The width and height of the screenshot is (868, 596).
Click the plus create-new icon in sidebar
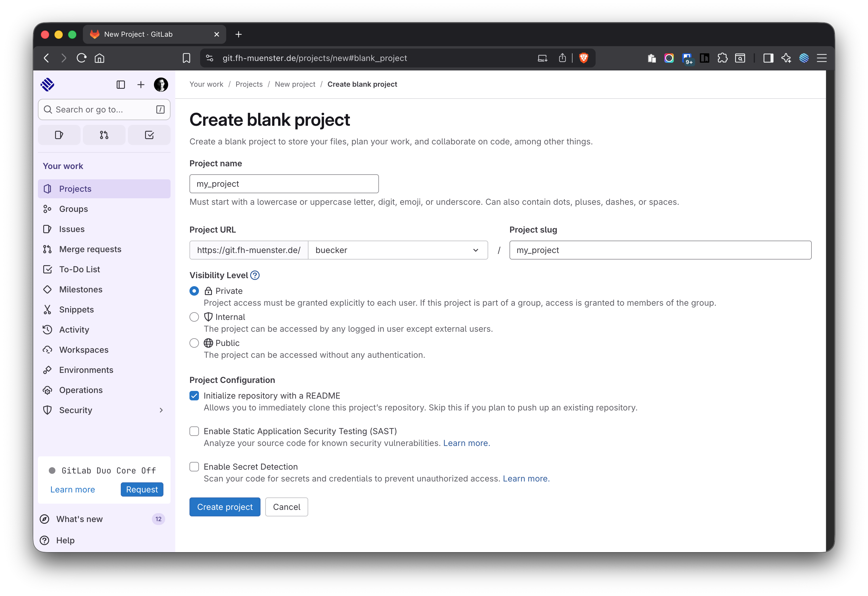coord(141,85)
